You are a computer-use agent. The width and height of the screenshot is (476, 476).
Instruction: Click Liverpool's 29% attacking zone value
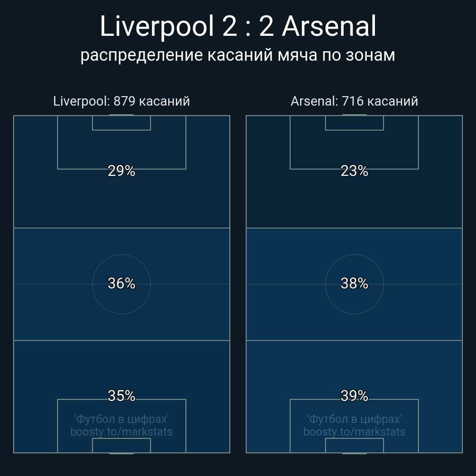click(x=121, y=171)
